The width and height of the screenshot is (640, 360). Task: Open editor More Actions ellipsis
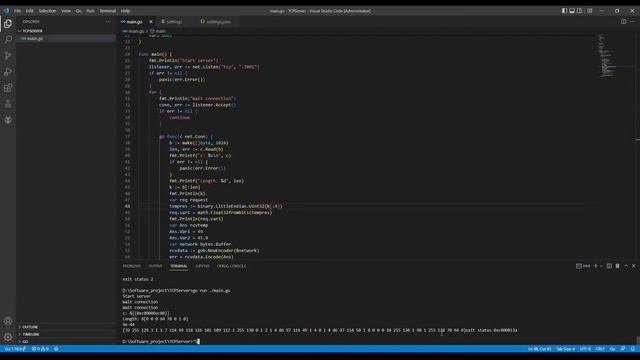point(633,22)
